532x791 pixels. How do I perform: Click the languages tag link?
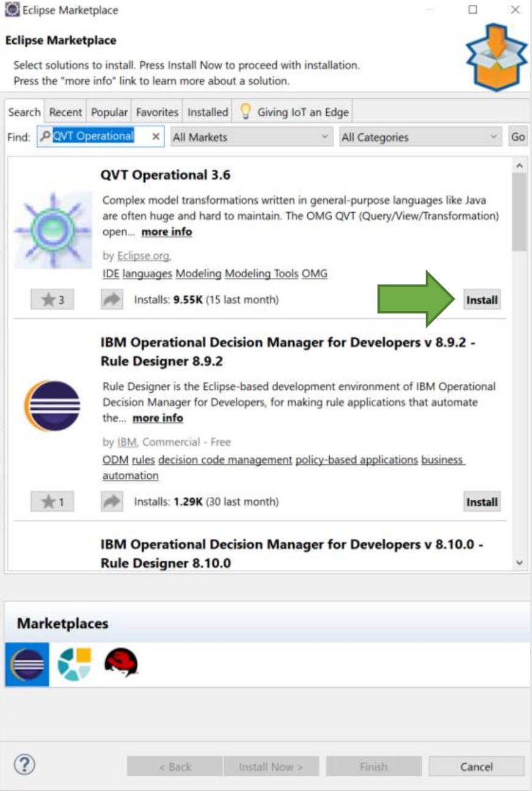point(147,274)
